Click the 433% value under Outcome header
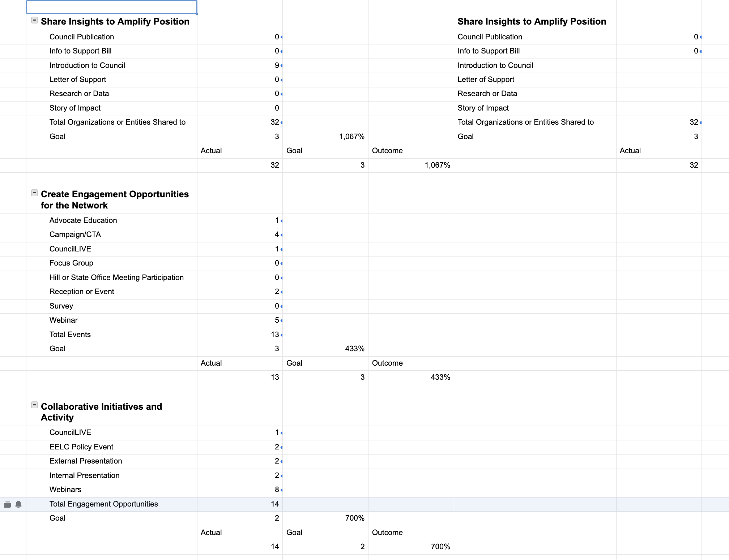Screen dimensions: 729x560 (440, 377)
